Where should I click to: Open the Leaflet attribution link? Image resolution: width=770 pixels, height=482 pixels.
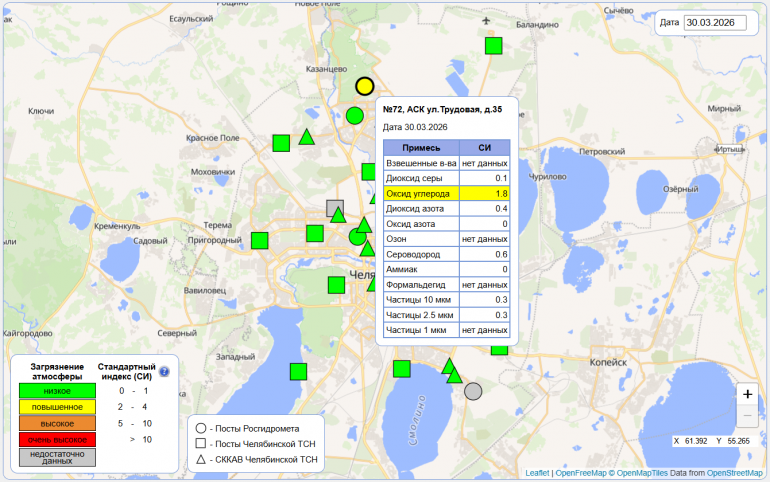click(537, 472)
